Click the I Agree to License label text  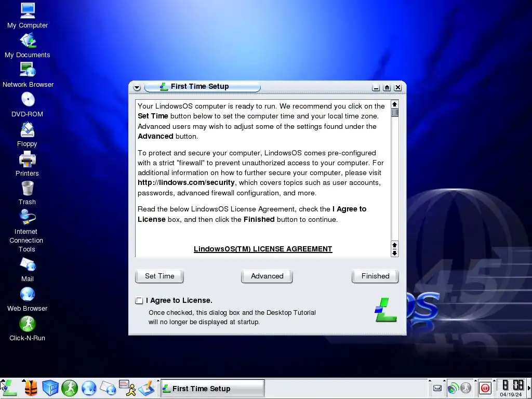point(179,301)
